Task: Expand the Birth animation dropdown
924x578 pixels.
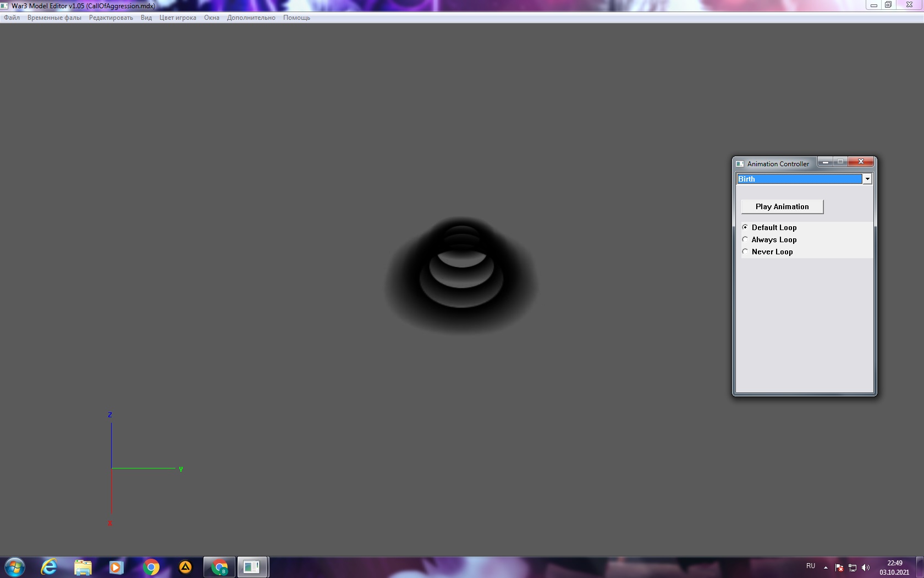Action: (x=867, y=179)
